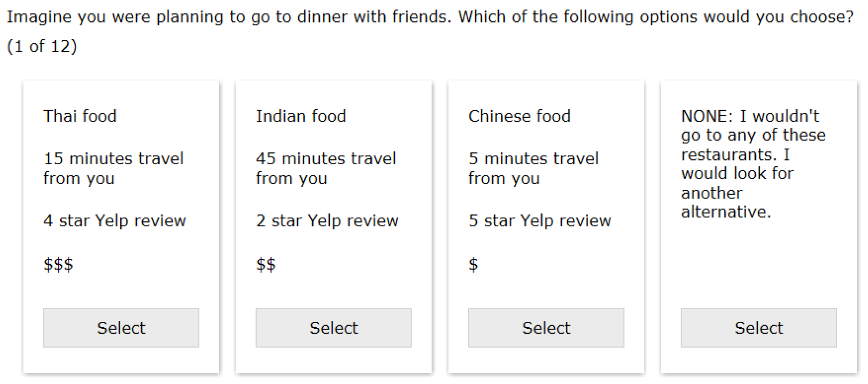The image size is (868, 384).
Task: Click the dinner question heading text
Action: [429, 17]
